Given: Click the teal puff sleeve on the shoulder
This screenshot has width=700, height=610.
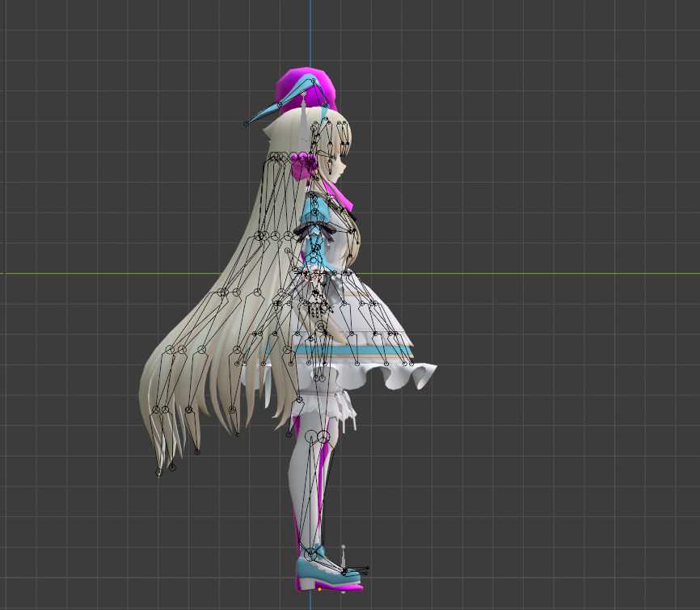Looking at the screenshot, I should 315,211.
